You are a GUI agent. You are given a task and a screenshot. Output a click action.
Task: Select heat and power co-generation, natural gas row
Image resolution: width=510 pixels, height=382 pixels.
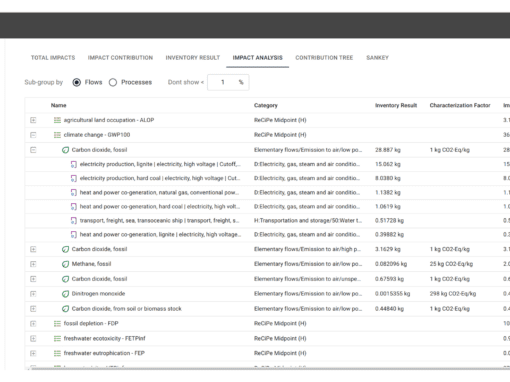pyautogui.click(x=159, y=193)
